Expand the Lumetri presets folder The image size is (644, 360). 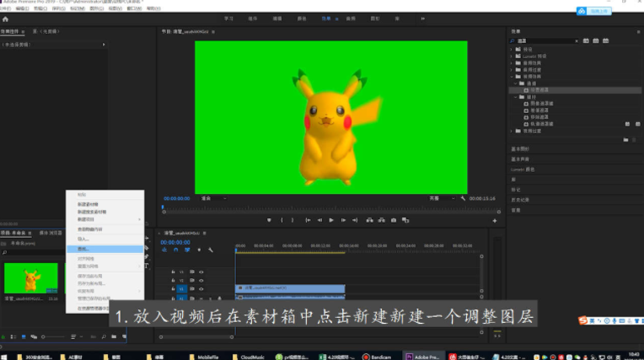[512, 56]
